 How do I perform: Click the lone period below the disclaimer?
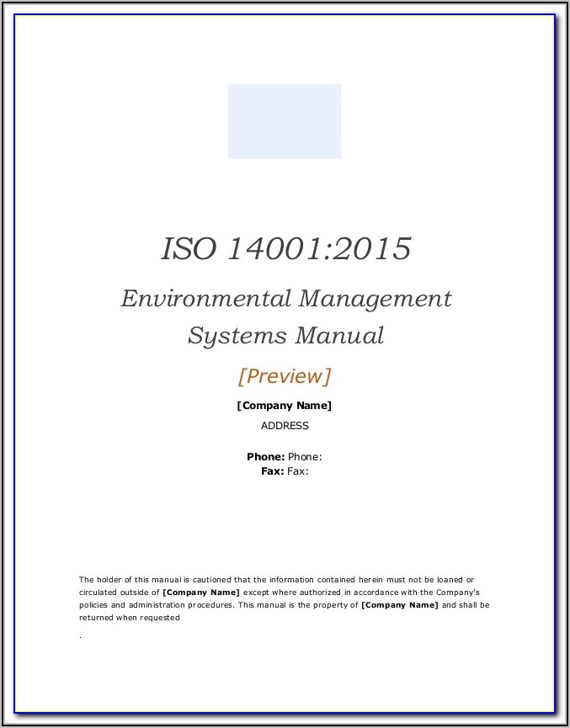80,635
